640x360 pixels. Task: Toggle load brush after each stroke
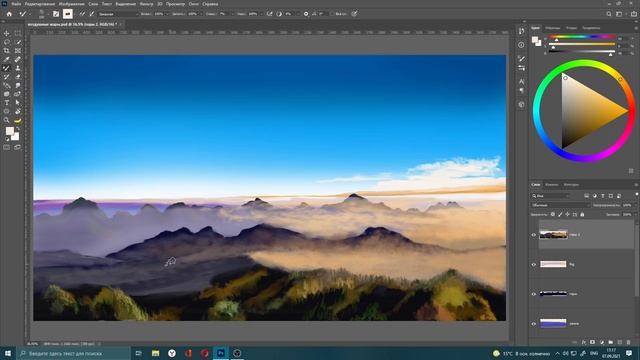(82, 14)
